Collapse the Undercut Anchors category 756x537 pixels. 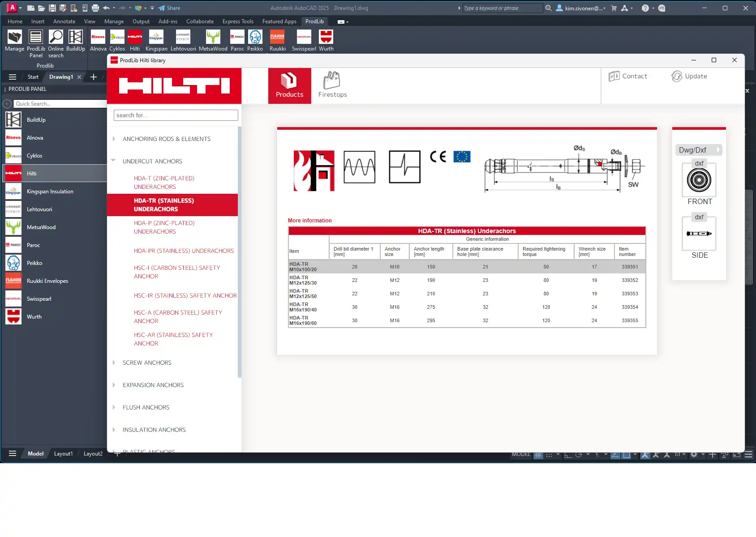152,162
